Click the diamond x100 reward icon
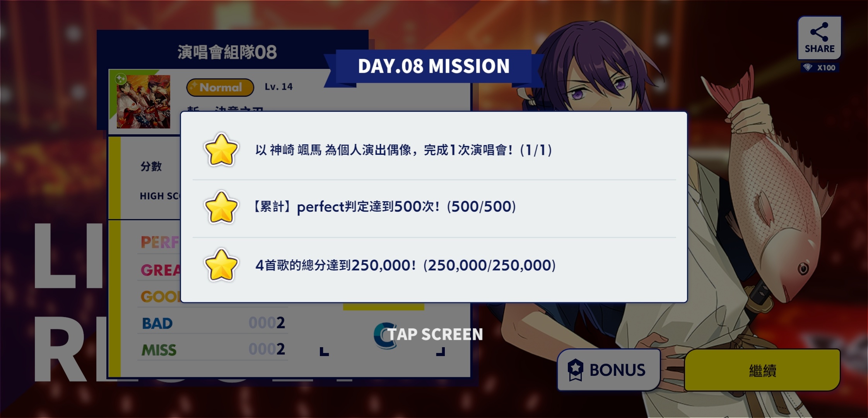This screenshot has height=418, width=868. (808, 68)
